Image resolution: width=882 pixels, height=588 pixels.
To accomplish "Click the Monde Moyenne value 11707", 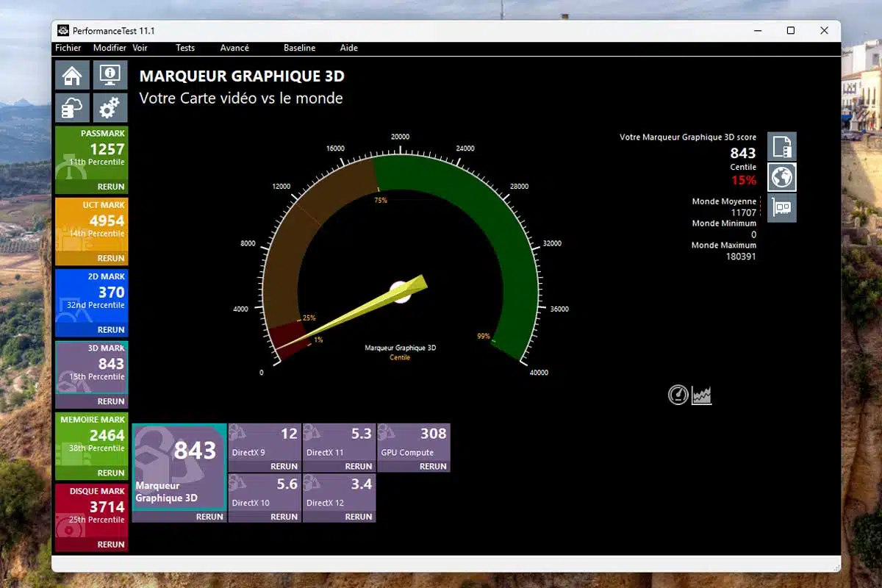I will [743, 212].
